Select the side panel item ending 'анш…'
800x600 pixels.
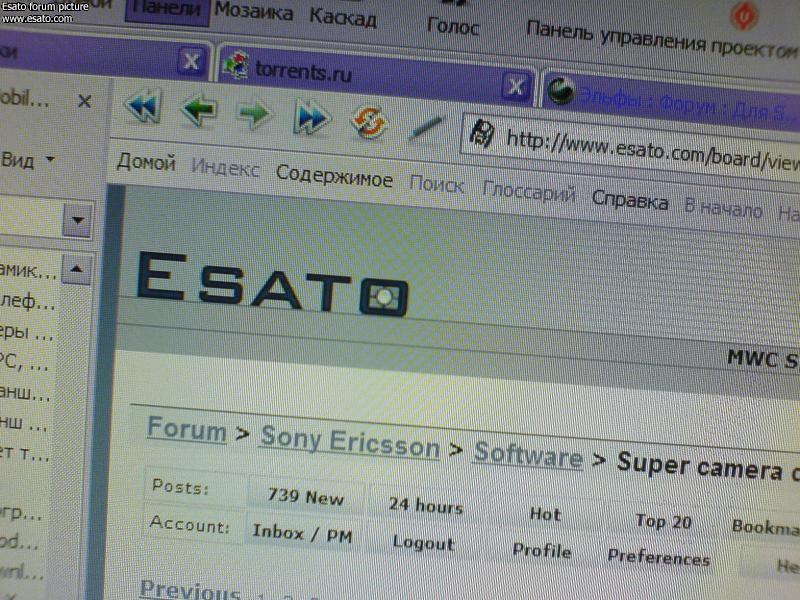coord(26,393)
